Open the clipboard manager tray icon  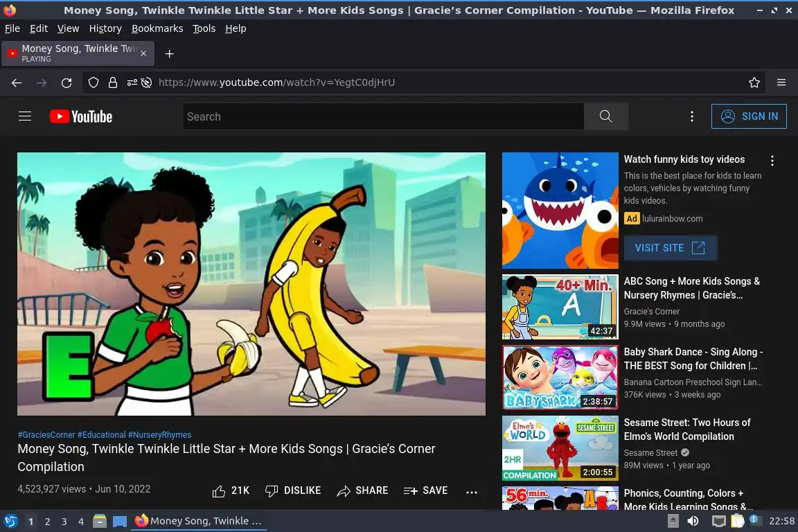tap(738, 521)
